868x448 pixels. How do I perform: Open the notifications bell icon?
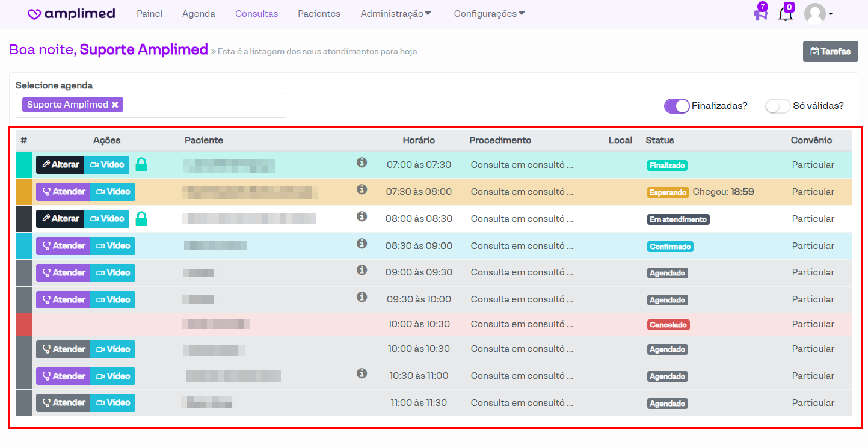[786, 13]
